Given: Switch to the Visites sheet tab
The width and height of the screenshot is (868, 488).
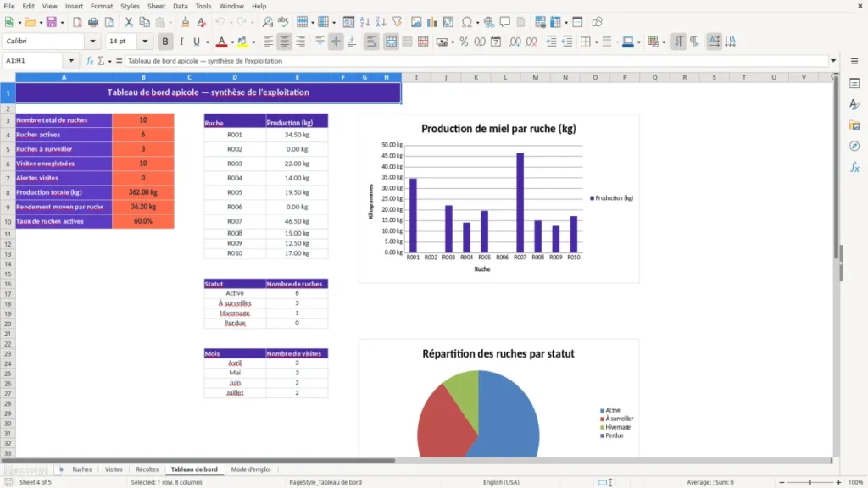Looking at the screenshot, I should [114, 469].
